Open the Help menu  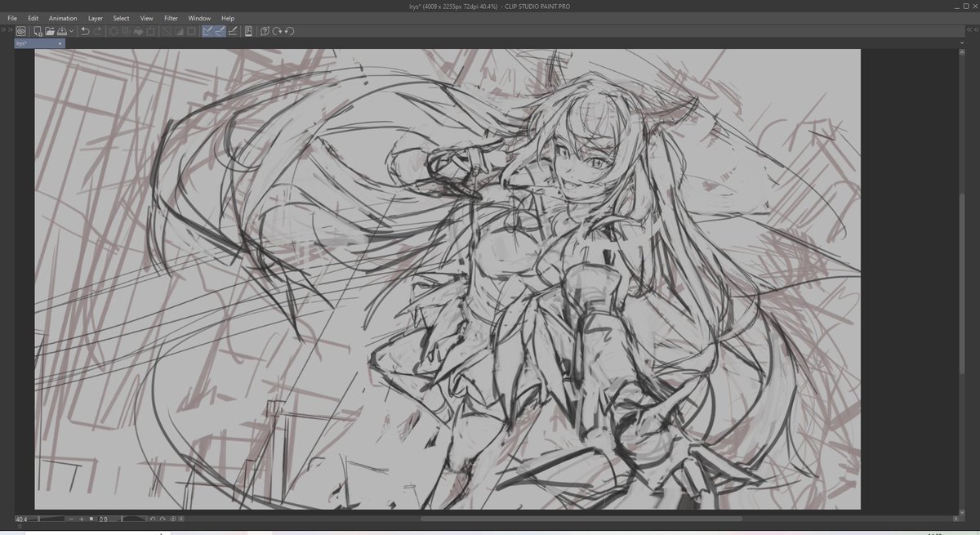click(228, 18)
